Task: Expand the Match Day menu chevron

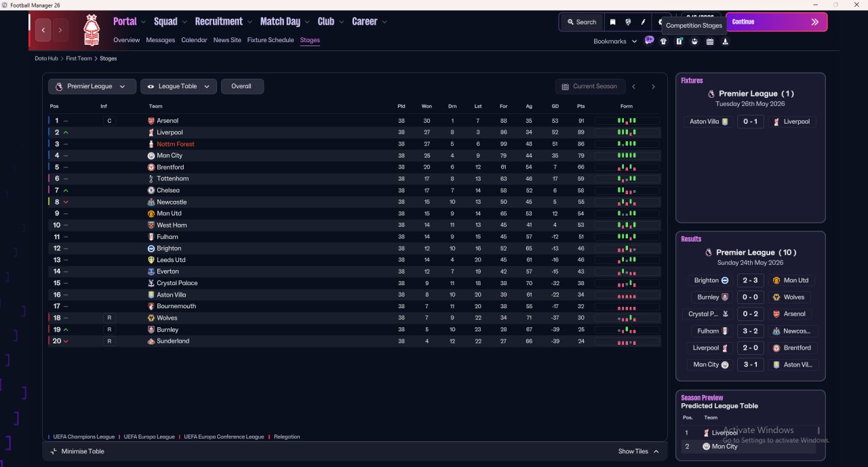Action: (307, 22)
